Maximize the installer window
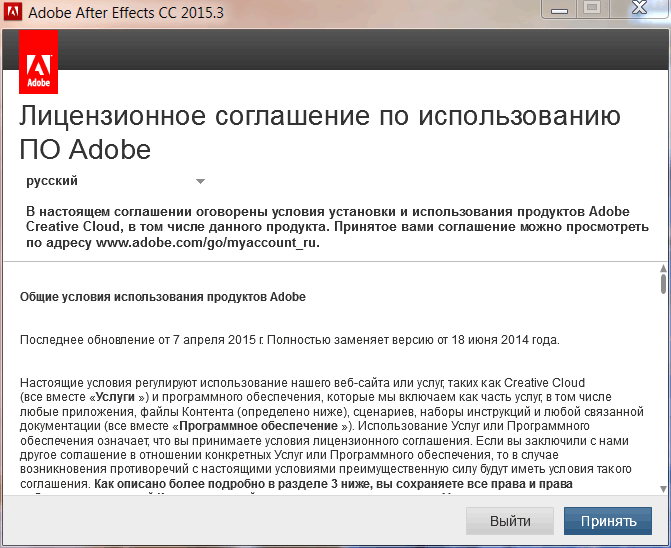The height and width of the screenshot is (548, 671). [x=592, y=8]
